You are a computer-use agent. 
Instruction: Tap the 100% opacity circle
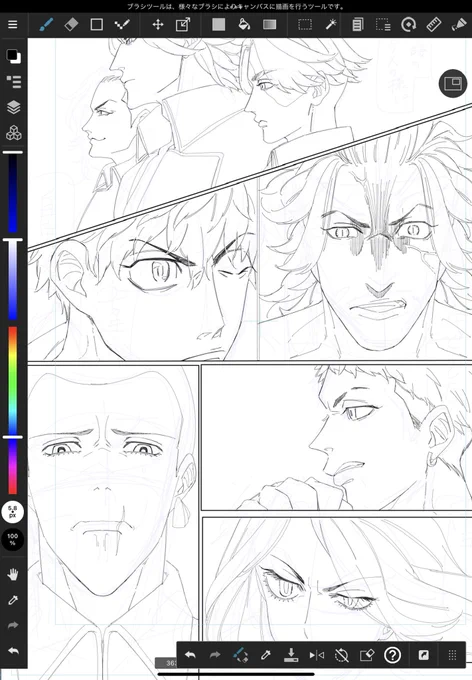(13, 540)
